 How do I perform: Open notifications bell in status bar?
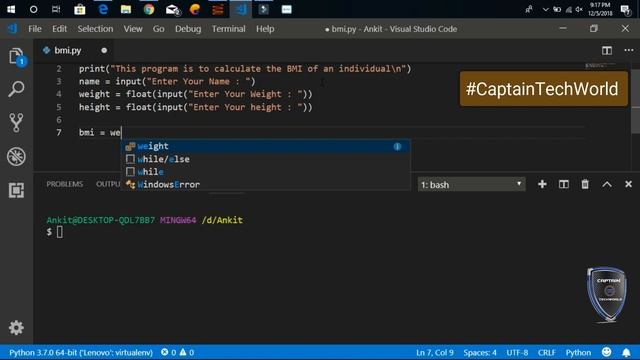pyautogui.click(x=626, y=352)
